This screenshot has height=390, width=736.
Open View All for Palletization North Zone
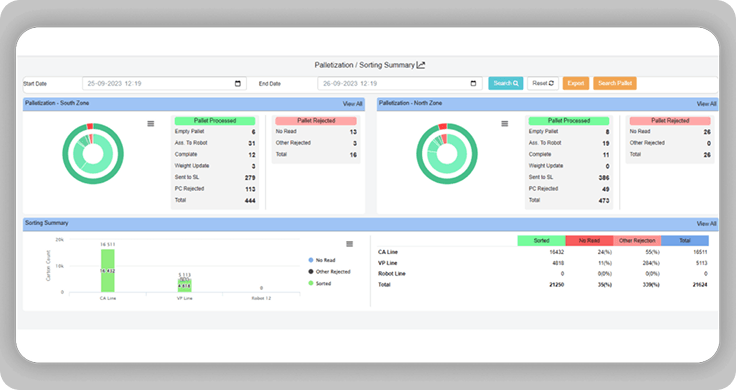point(706,104)
